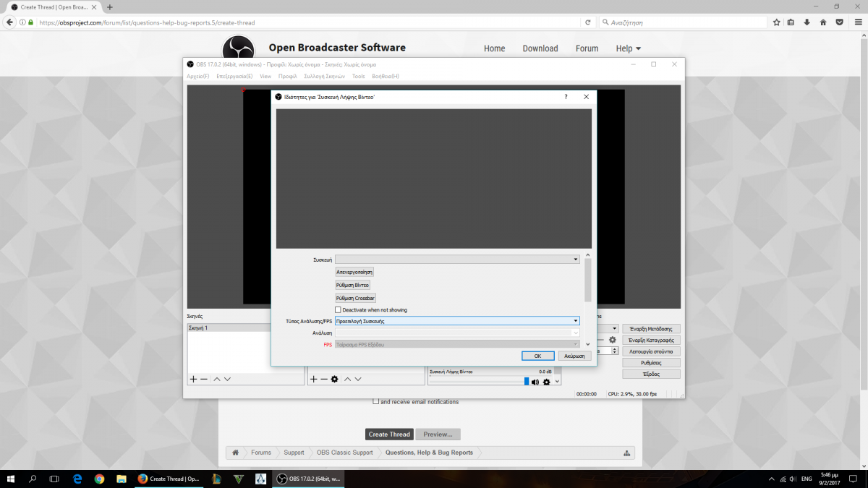Add a new scene with the plus icon
The height and width of the screenshot is (488, 868).
tap(193, 379)
